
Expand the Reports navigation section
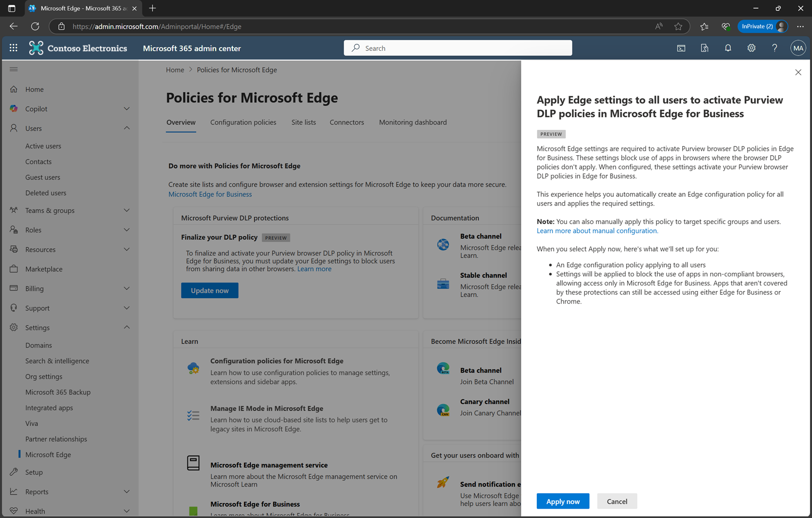coord(126,492)
